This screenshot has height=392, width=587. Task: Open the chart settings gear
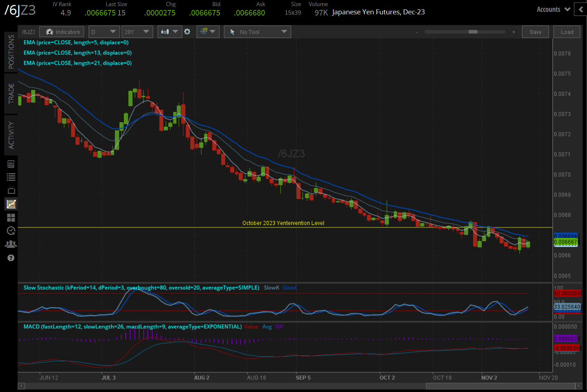tap(187, 32)
